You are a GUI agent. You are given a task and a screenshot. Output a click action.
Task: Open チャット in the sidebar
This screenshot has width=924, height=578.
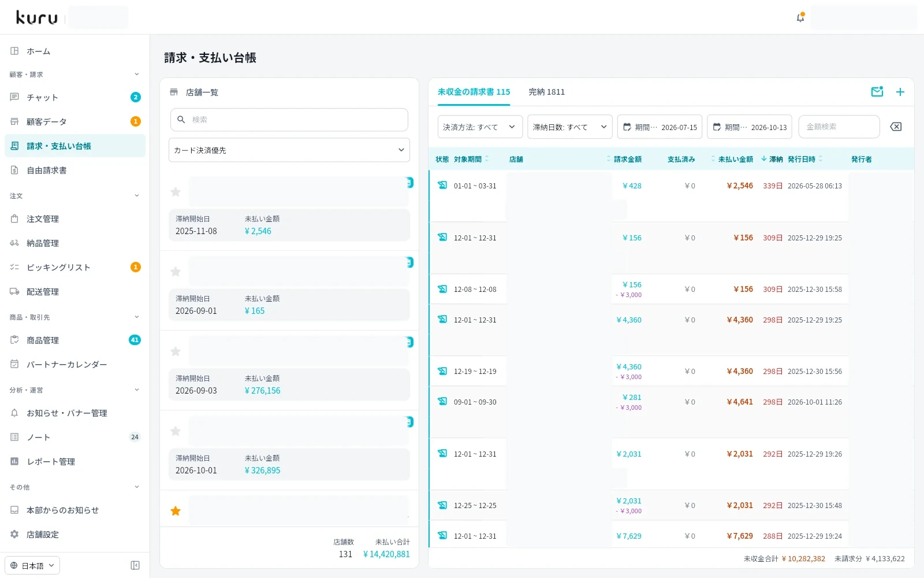coord(75,97)
